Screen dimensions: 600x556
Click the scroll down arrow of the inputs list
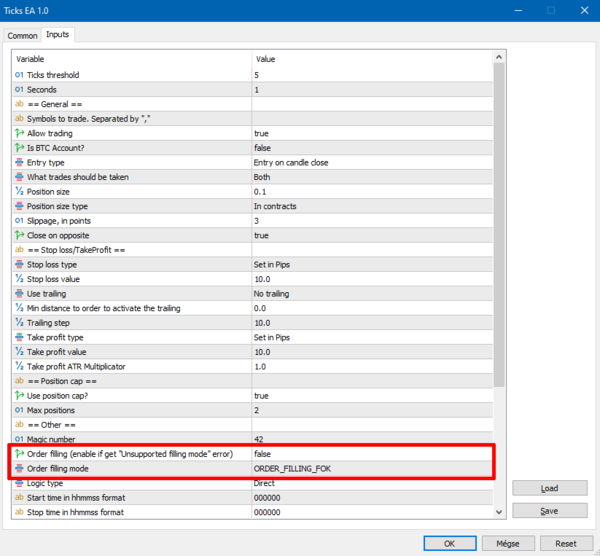tap(499, 512)
